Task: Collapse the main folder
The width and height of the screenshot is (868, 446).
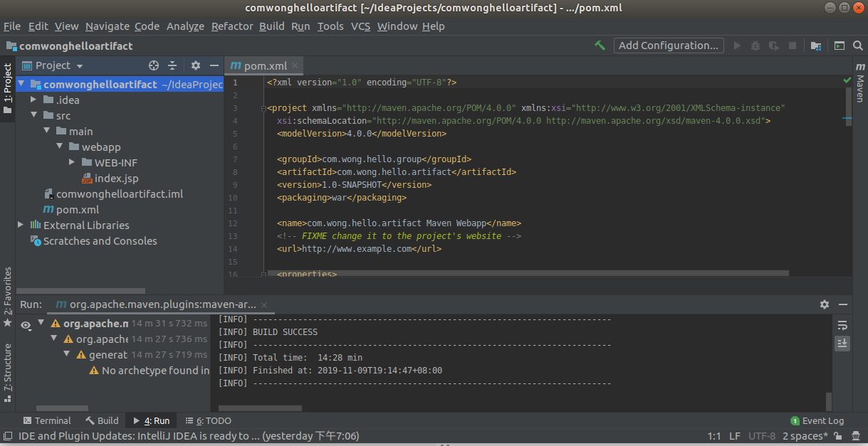Action: point(46,131)
